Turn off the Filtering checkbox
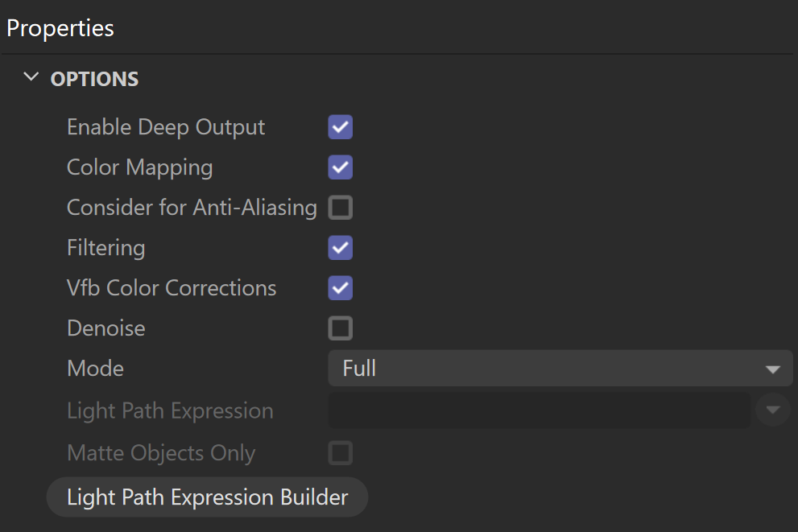Image resolution: width=798 pixels, height=532 pixels. click(x=341, y=248)
